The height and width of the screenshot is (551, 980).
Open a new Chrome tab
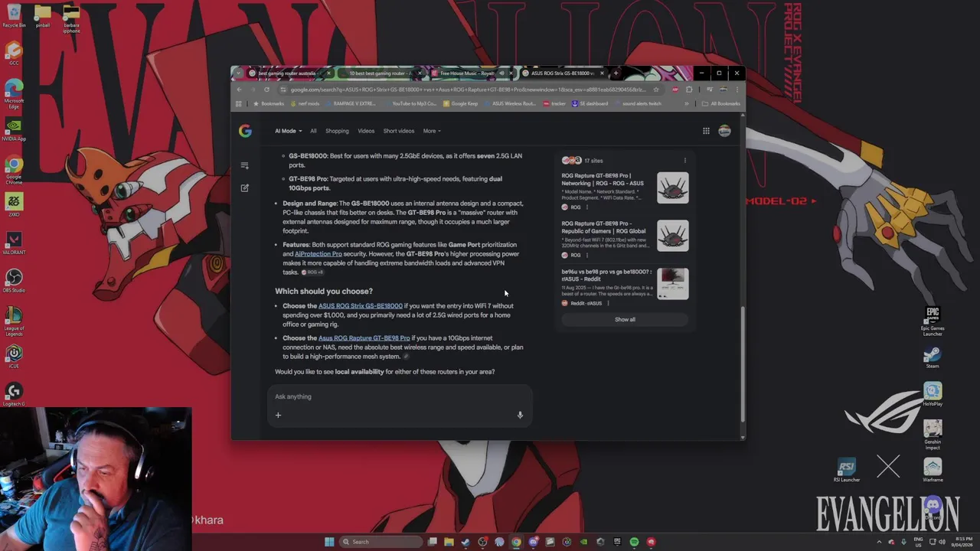[x=616, y=73]
